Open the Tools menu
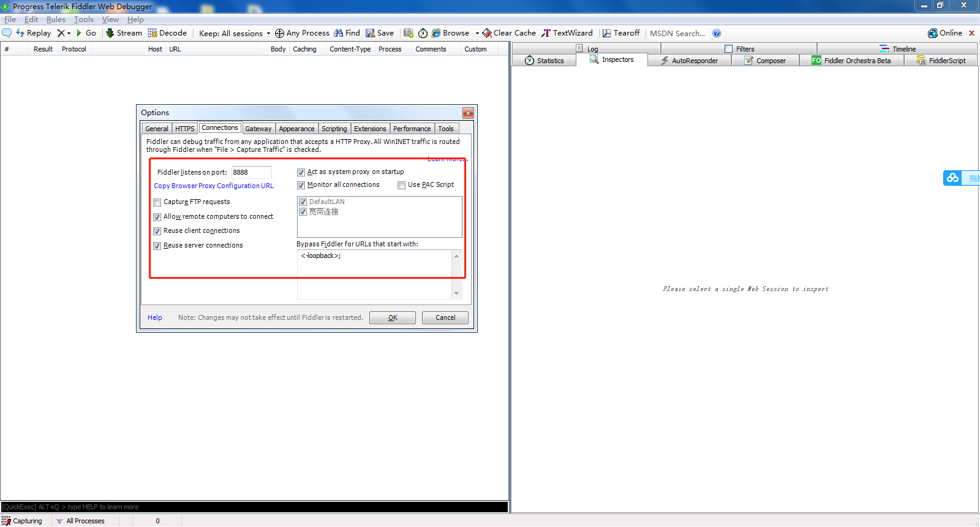The width and height of the screenshot is (980, 527). tap(84, 20)
